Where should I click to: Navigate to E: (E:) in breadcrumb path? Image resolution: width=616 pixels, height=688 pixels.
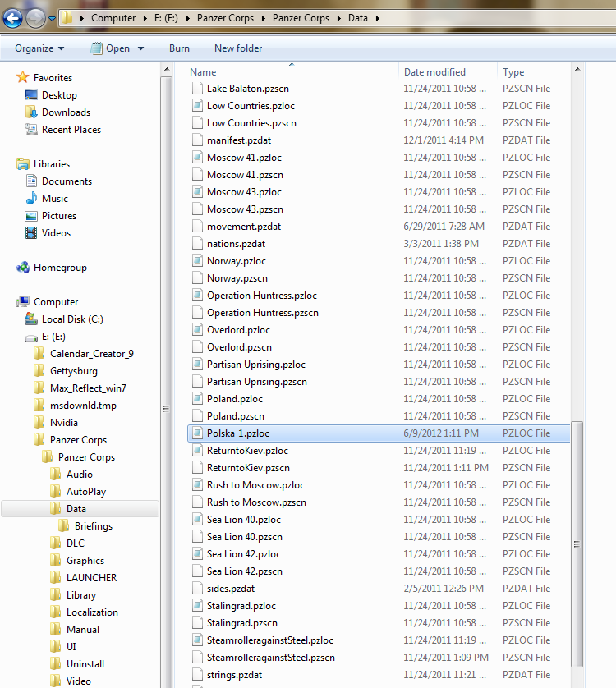click(x=166, y=18)
